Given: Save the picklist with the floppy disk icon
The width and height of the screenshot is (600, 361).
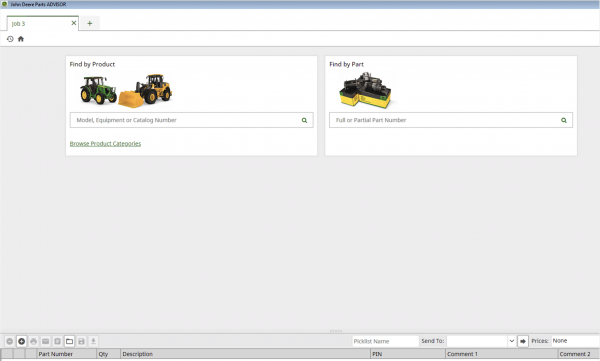Looking at the screenshot, I should 81,341.
